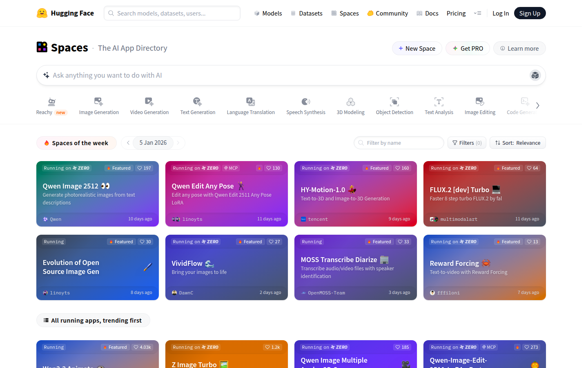Viewport: 588px width, 368px height.
Task: Click the Hugging Face logo icon
Action: pos(42,13)
